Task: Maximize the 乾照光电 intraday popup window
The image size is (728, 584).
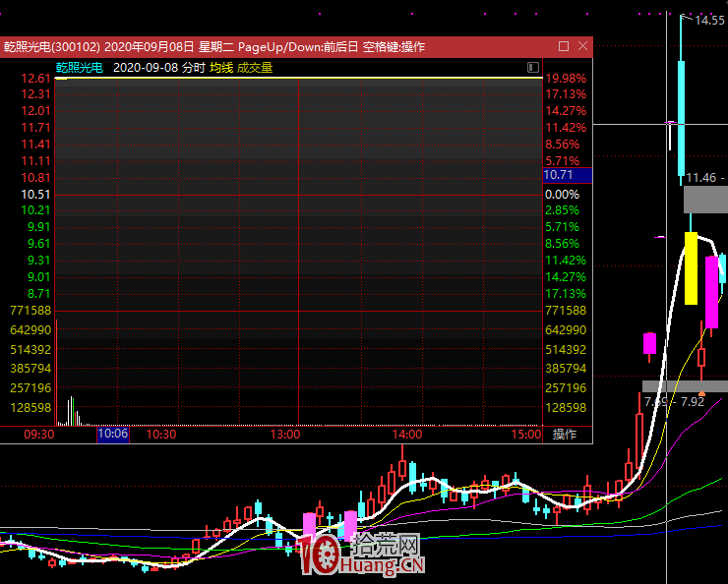Action: click(564, 46)
